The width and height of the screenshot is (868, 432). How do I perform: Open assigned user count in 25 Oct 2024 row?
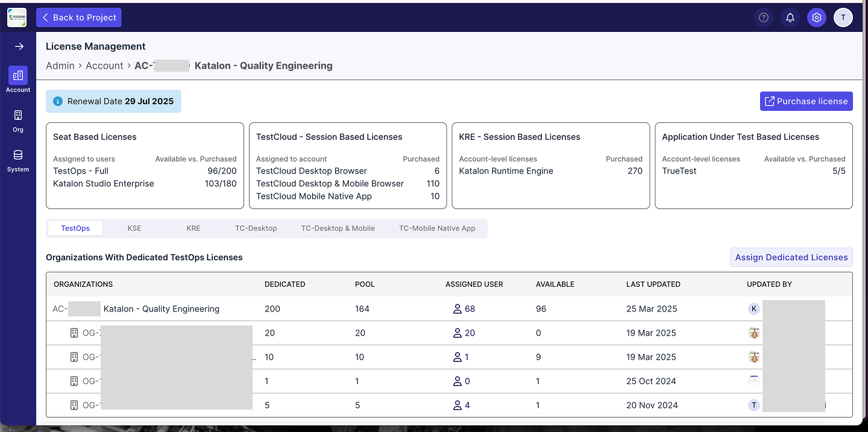(x=461, y=381)
